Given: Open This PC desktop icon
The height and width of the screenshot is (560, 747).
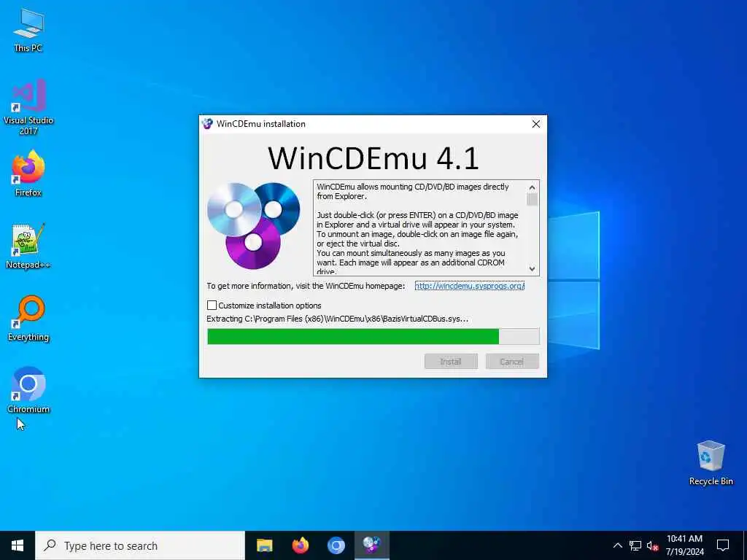Looking at the screenshot, I should (28, 29).
